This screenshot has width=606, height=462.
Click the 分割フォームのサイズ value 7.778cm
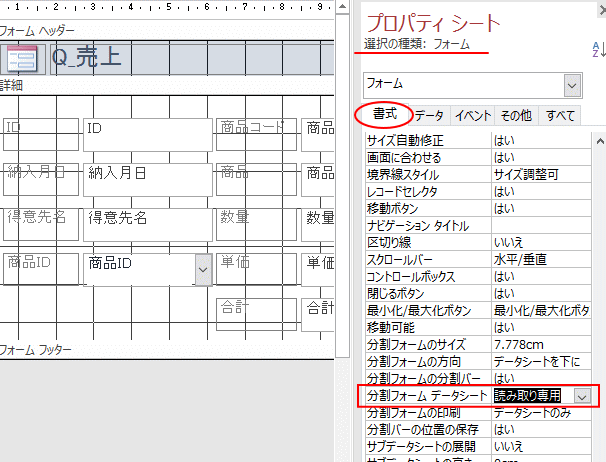coord(541,344)
